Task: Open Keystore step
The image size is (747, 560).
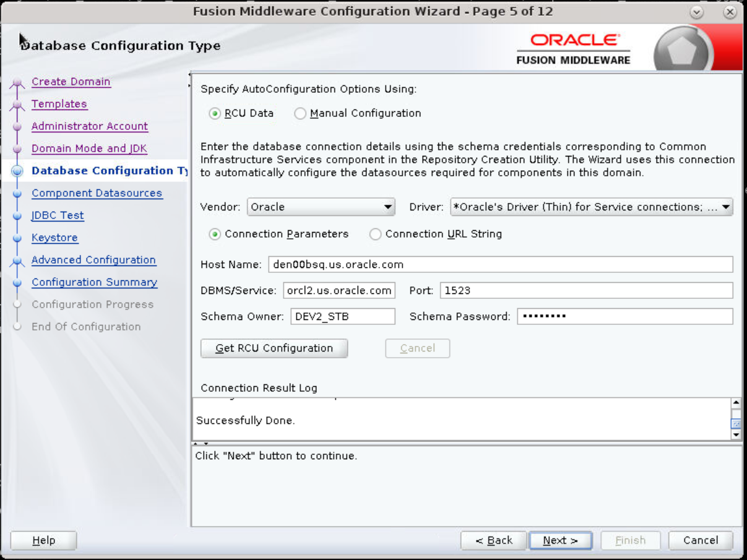Action: coord(54,238)
